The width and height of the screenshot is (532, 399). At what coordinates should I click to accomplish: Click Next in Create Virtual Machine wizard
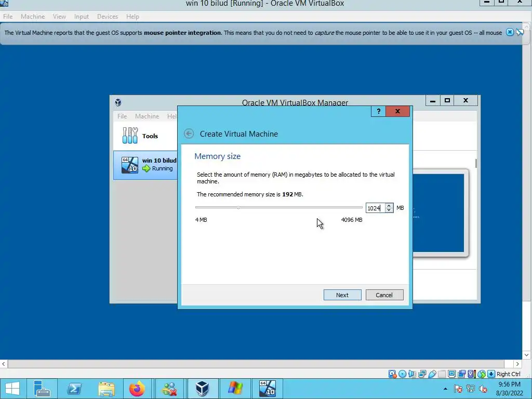click(342, 295)
